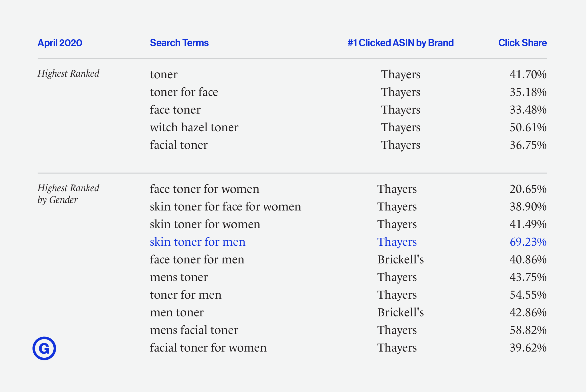588x392 pixels.
Task: Select the 'witch hazel toner' search term
Action: 194,127
